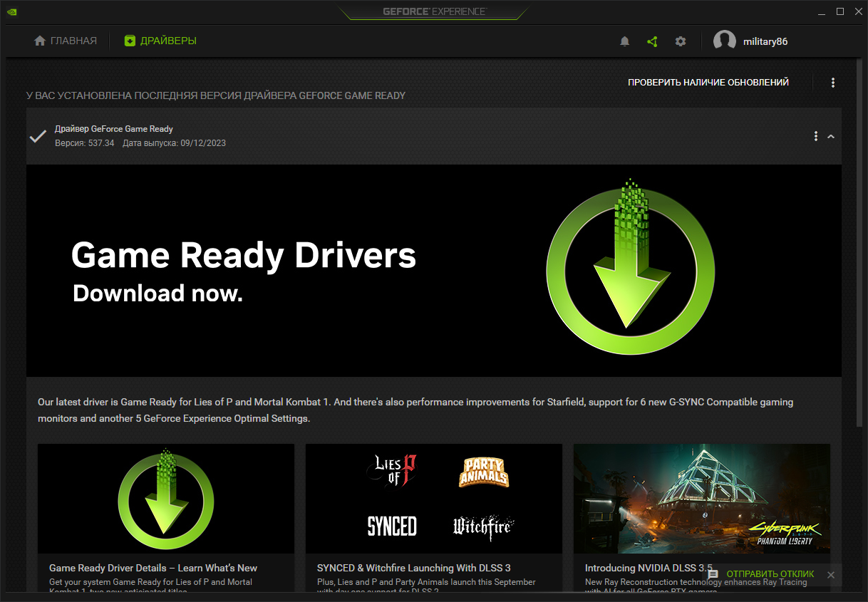Switch to the Драйверы tab

point(160,41)
